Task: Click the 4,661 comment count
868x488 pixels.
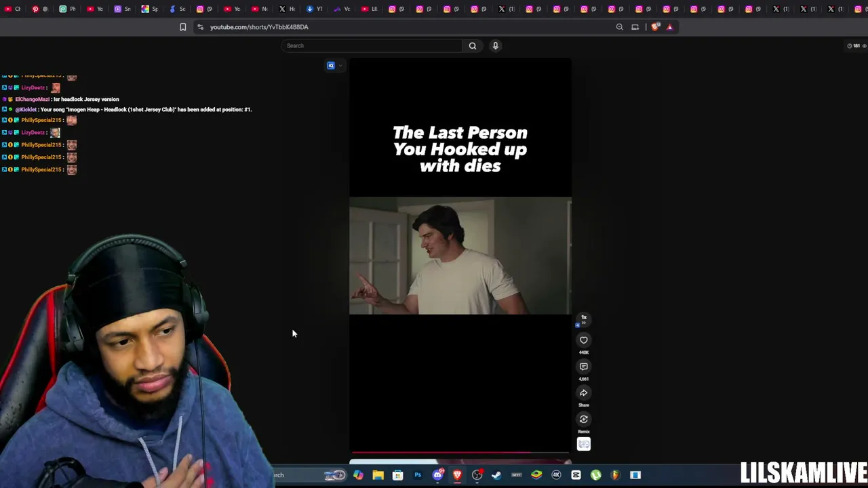Action: (583, 379)
